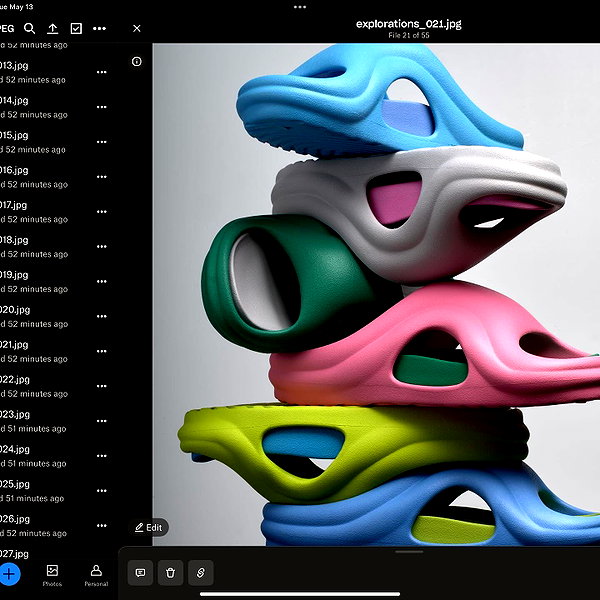Image resolution: width=600 pixels, height=600 pixels.
Task: Open more options for 017.jpg
Action: [101, 212]
